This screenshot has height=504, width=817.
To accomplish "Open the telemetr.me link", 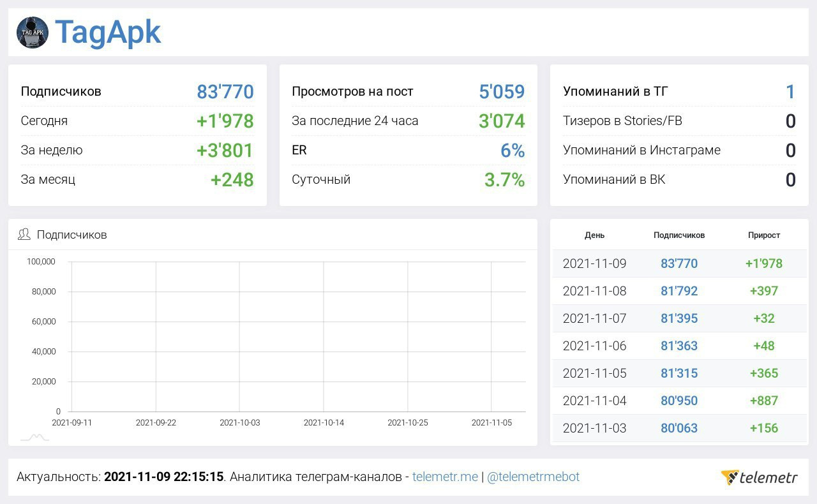I will 445,477.
